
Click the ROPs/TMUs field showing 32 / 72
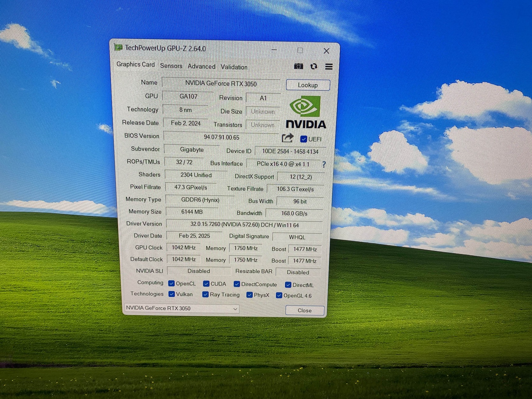click(x=184, y=162)
